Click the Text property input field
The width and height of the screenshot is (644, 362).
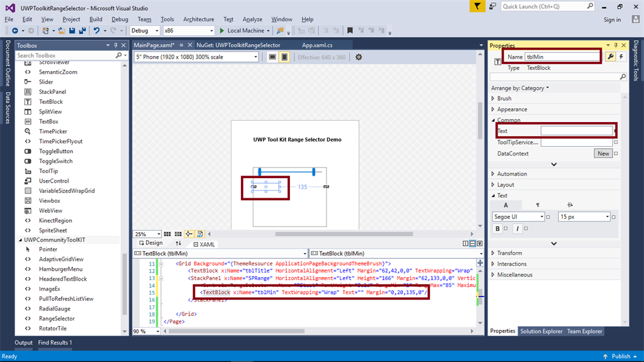(x=576, y=131)
